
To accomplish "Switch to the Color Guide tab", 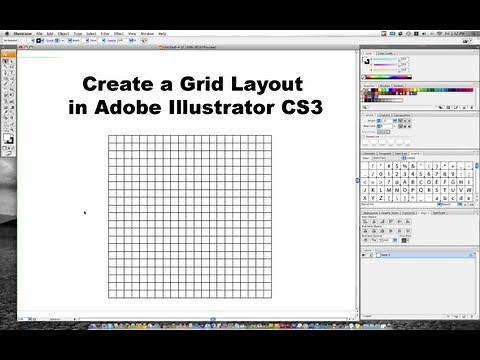I will click(385, 53).
